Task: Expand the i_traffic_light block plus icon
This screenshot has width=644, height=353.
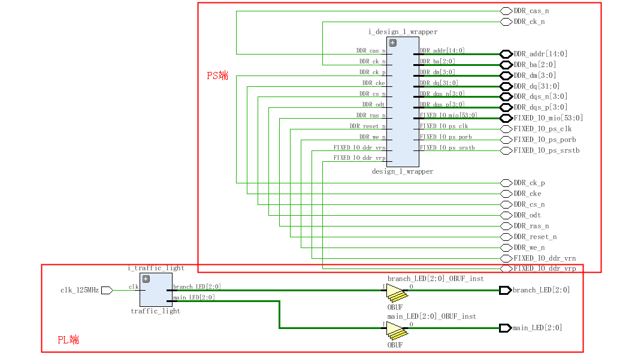Action: pos(144,279)
